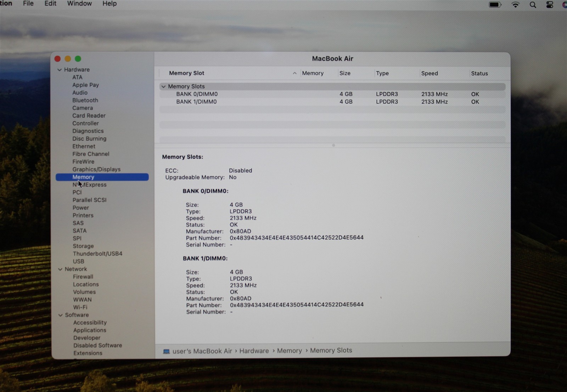Open the Edit menu
567x392 pixels.
[x=50, y=4]
